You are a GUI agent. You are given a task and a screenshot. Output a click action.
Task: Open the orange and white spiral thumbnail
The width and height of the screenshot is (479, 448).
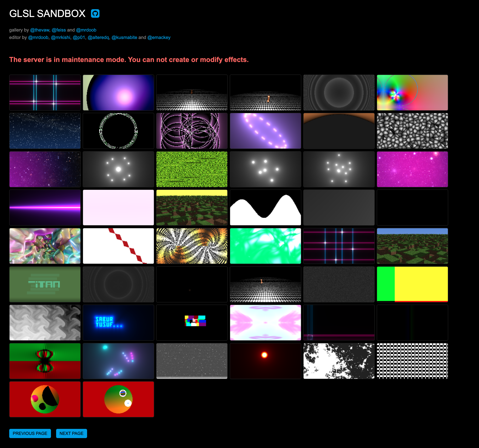pos(192,246)
